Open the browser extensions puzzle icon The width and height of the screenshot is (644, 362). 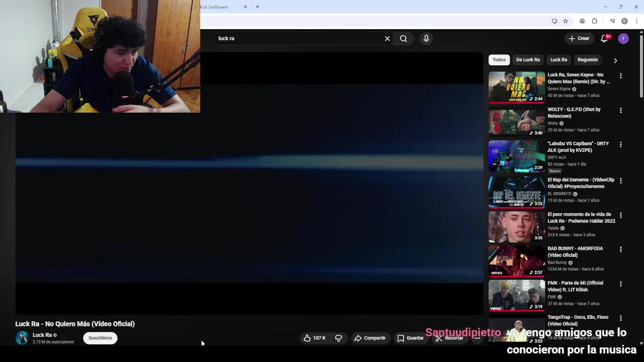point(595,21)
